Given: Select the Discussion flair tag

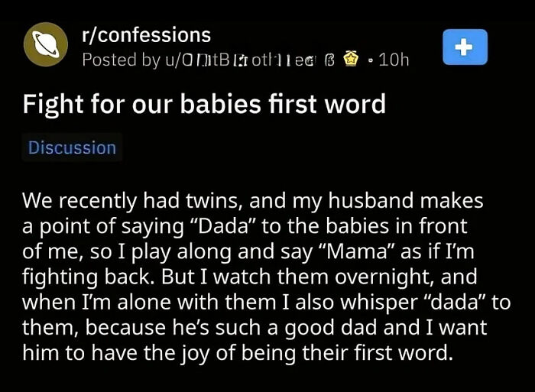Looking at the screenshot, I should coord(73,147).
